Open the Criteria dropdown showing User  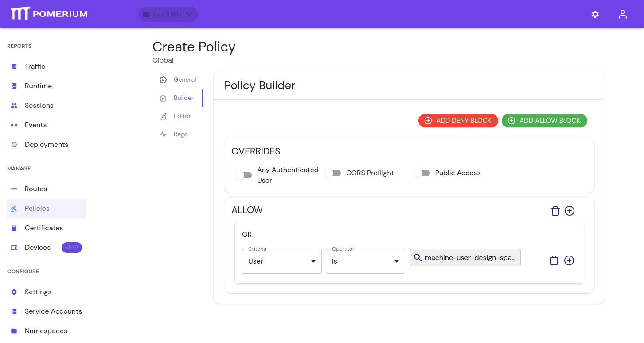pyautogui.click(x=281, y=261)
